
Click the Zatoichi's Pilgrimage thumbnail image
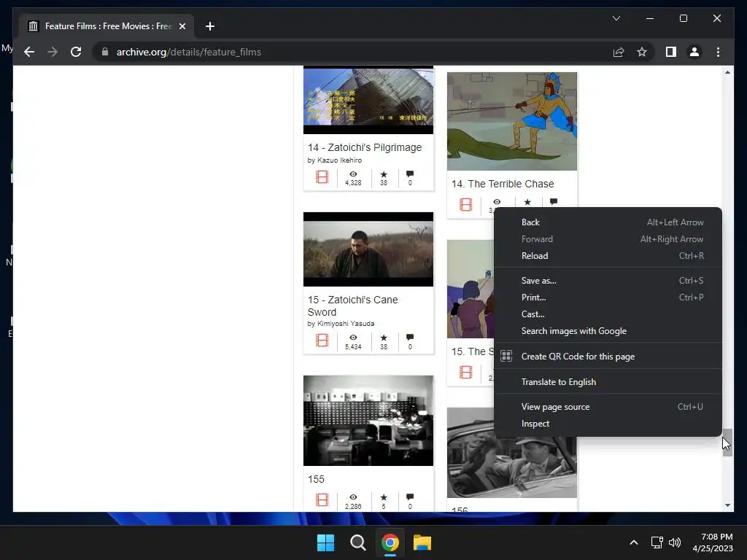pos(368,100)
